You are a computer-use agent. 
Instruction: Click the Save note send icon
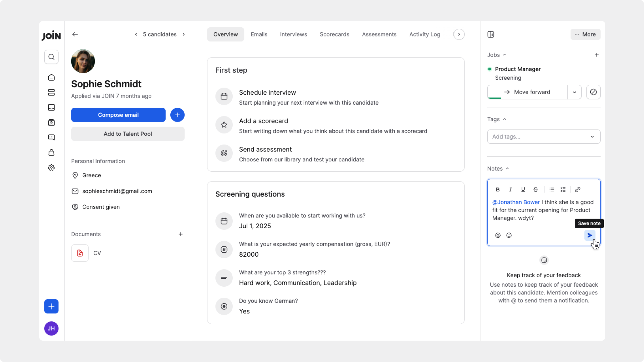pyautogui.click(x=590, y=235)
